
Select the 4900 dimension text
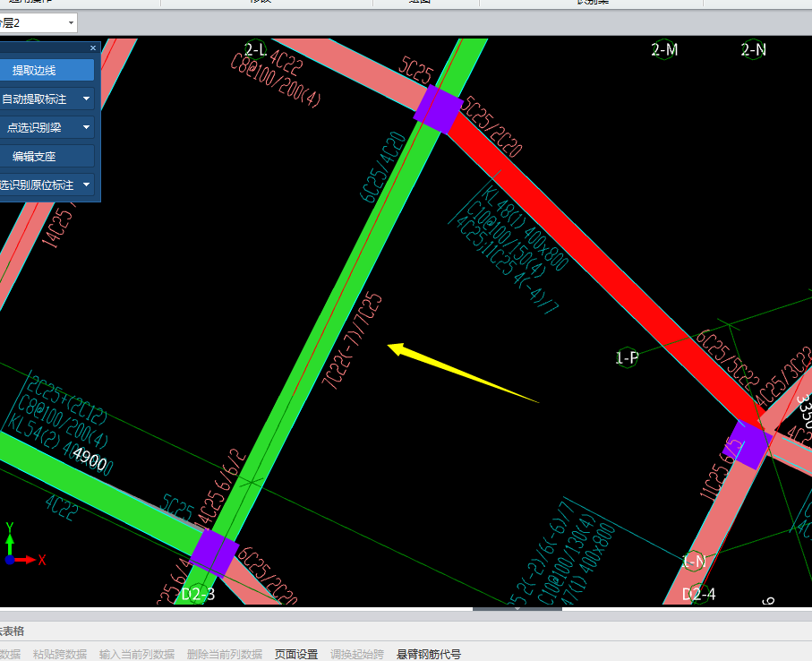click(x=90, y=459)
